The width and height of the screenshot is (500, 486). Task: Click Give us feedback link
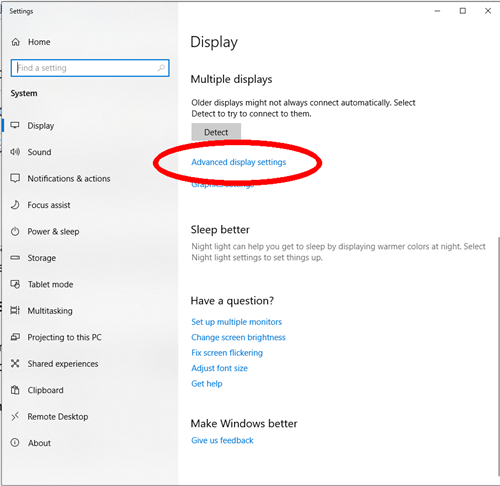(222, 440)
